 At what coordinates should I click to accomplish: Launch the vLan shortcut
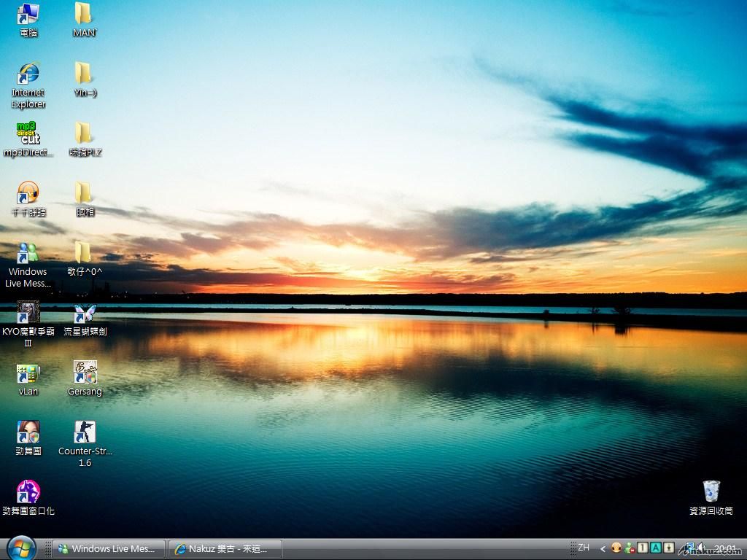(x=28, y=373)
